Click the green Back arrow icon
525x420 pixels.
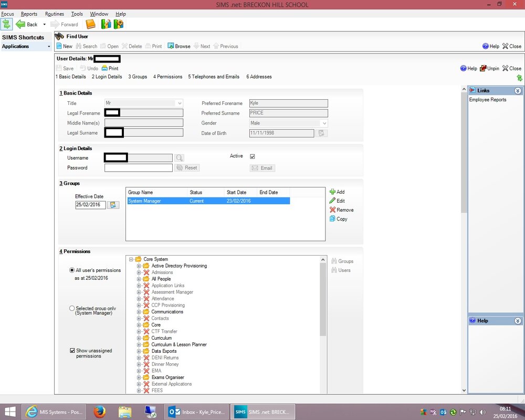pos(20,24)
